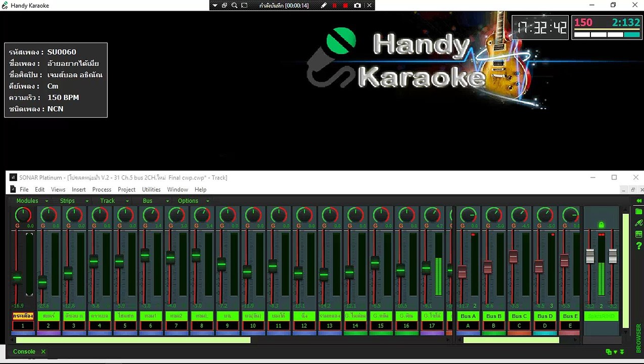The width and height of the screenshot is (644, 364).
Task: Stop the screen recording with red square
Action: point(346,5)
